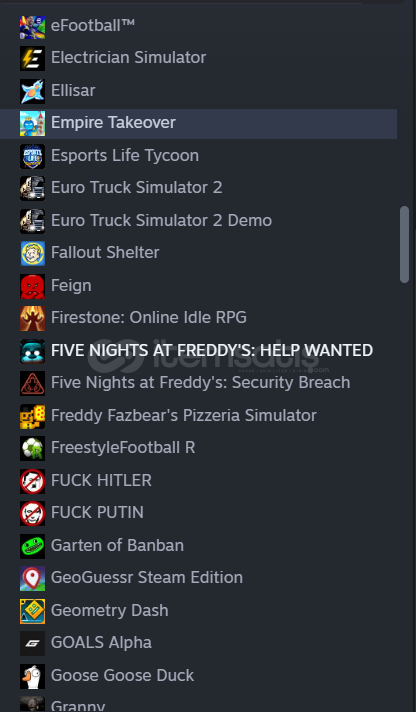Viewport: 416px width, 712px height.
Task: Open Empire Takeover in the library list
Action: pos(198,124)
